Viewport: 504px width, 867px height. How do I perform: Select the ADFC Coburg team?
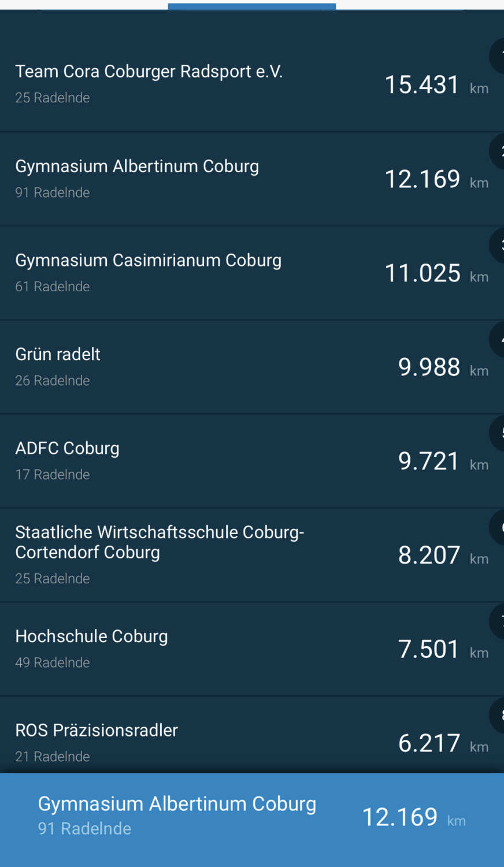click(67, 449)
